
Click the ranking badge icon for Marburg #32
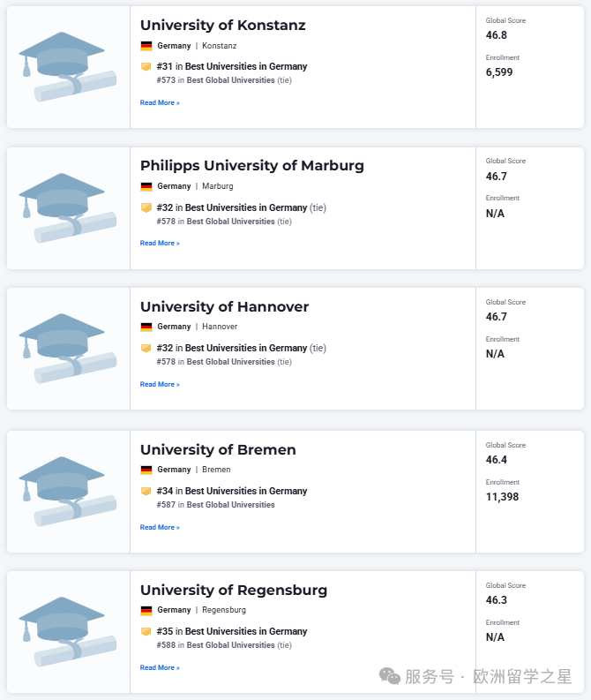point(146,207)
